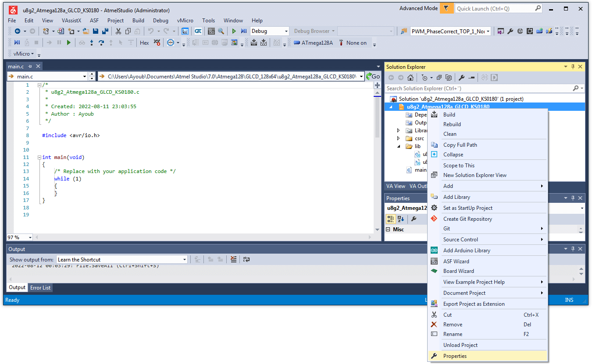Click the ATmega128A device button
The height and width of the screenshot is (364, 603).
point(314,43)
